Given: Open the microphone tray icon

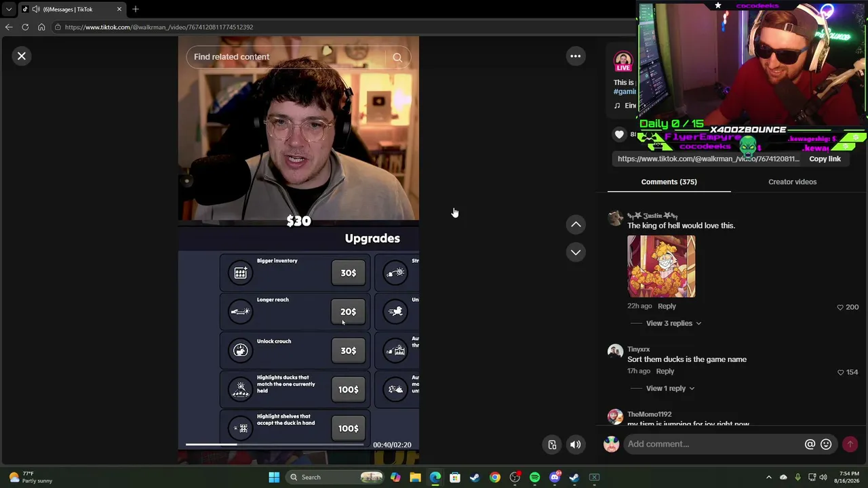Looking at the screenshot, I should [797, 477].
